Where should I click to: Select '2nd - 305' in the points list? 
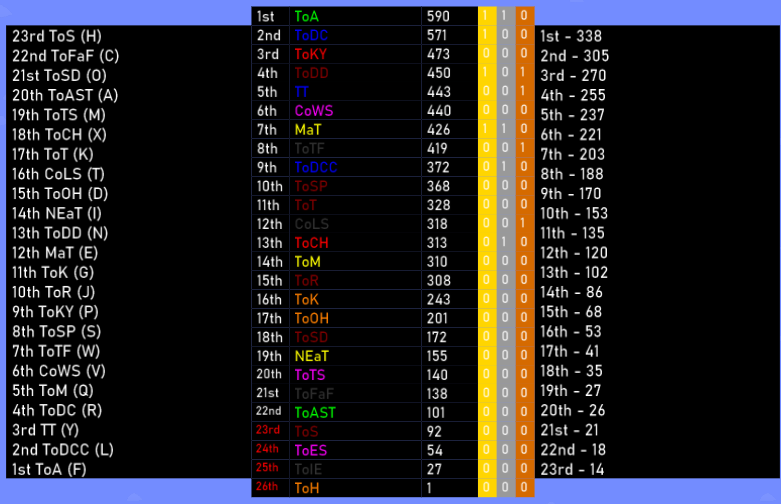tap(575, 56)
